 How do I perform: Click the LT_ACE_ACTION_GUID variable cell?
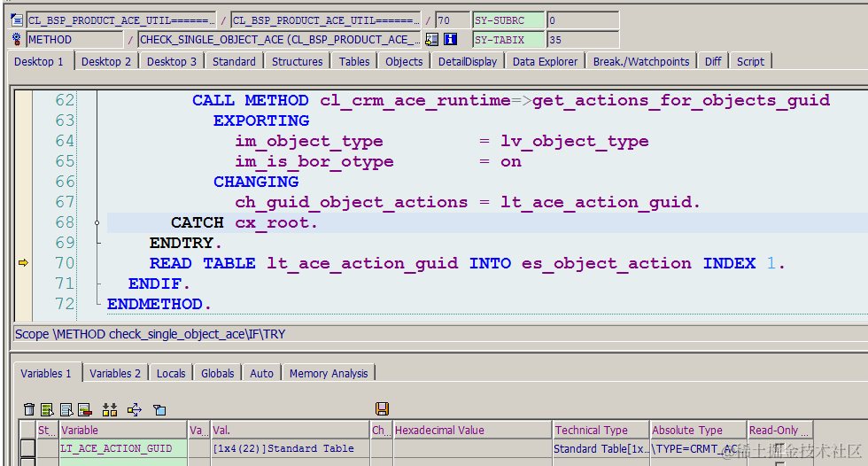click(123, 448)
